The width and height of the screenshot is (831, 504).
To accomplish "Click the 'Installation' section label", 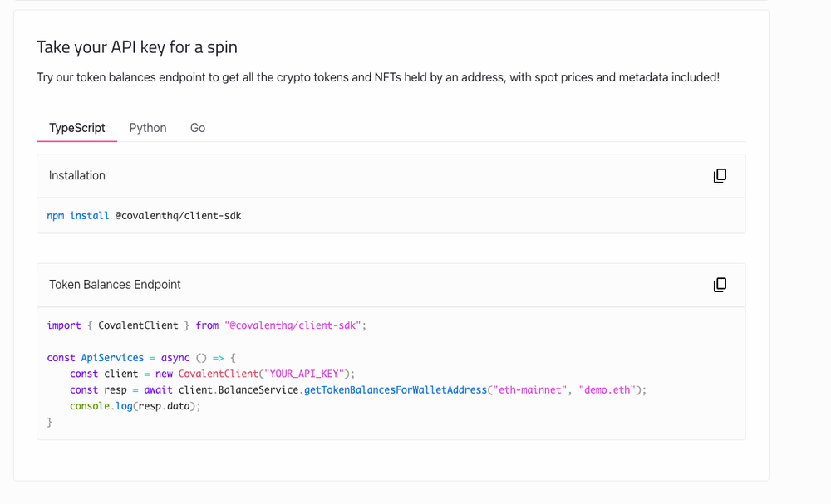I will coord(76,175).
